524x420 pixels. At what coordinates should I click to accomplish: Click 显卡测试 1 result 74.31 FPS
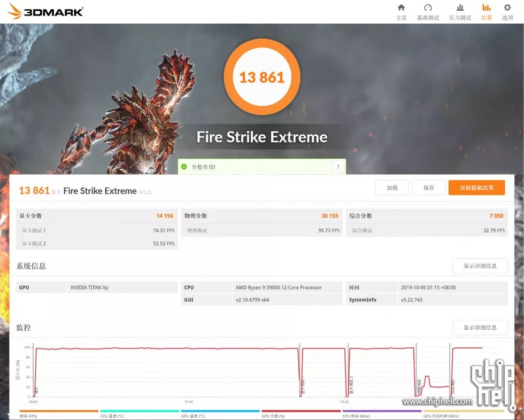(x=164, y=230)
